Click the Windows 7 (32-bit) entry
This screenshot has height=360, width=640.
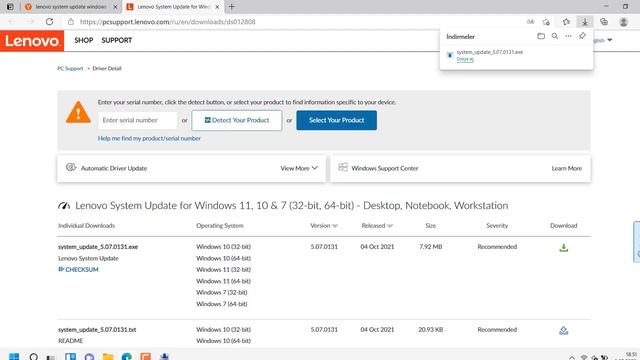(x=222, y=293)
